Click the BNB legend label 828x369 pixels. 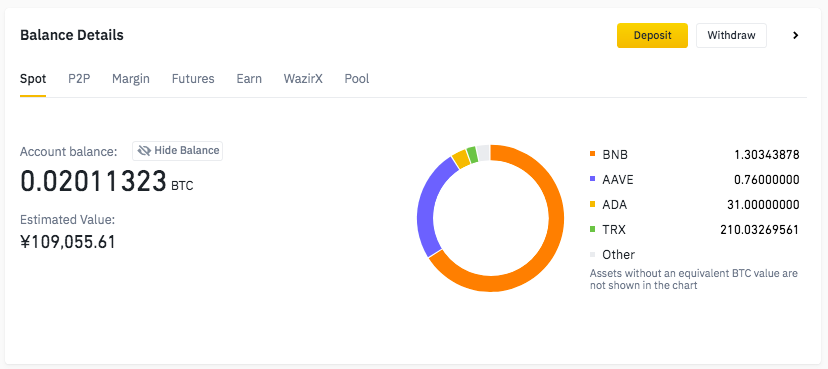(x=615, y=155)
